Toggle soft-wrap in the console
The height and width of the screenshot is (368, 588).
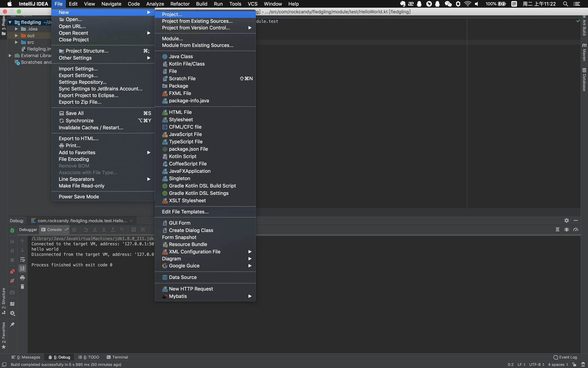(22, 259)
